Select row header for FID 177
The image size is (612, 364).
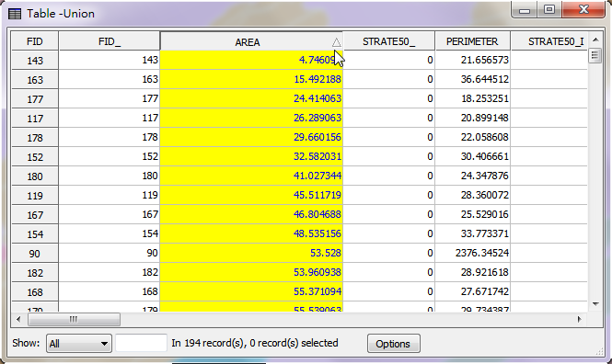point(35,99)
